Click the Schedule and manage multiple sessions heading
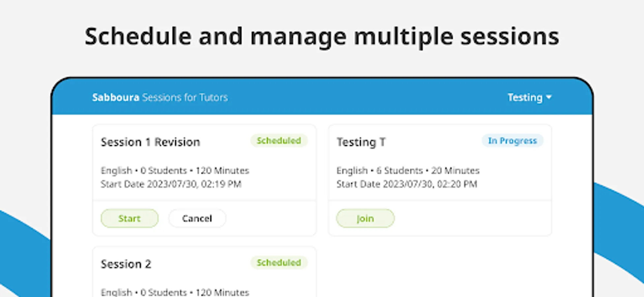Image resolution: width=644 pixels, height=297 pixels. pos(322,36)
